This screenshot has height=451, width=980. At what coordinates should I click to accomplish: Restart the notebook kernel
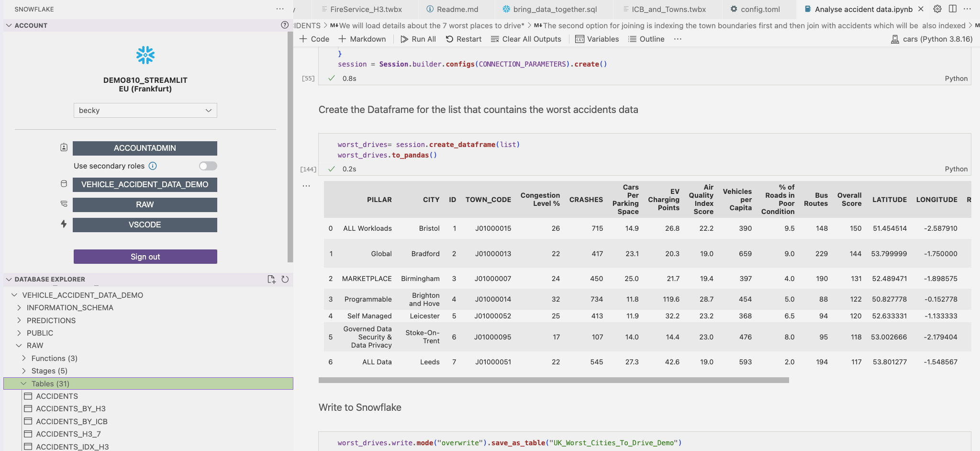463,39
